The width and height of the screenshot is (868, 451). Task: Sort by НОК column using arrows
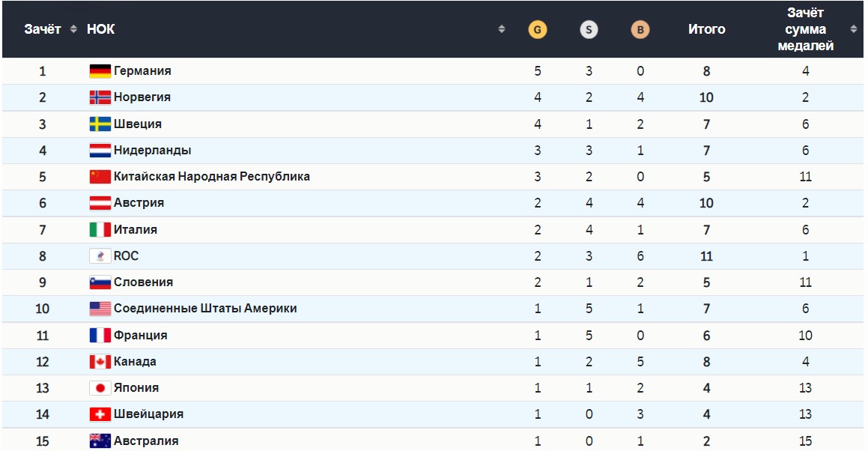tap(502, 29)
